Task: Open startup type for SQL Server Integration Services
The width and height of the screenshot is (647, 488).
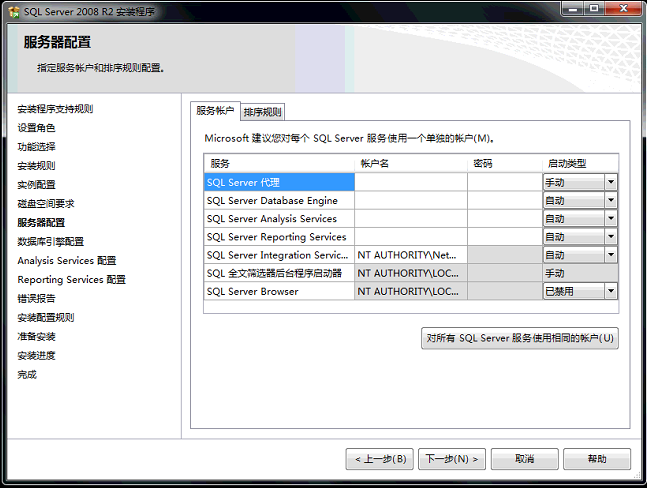Action: click(610, 255)
